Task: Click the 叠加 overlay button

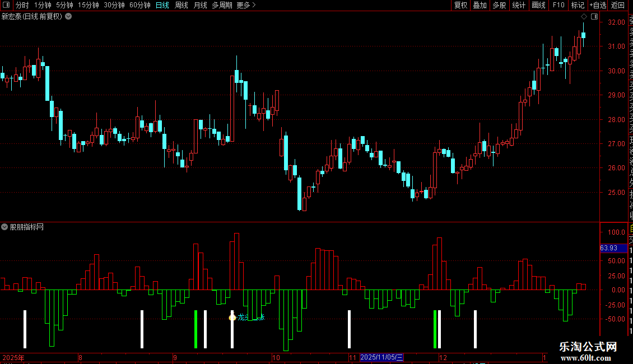Action: coord(480,5)
